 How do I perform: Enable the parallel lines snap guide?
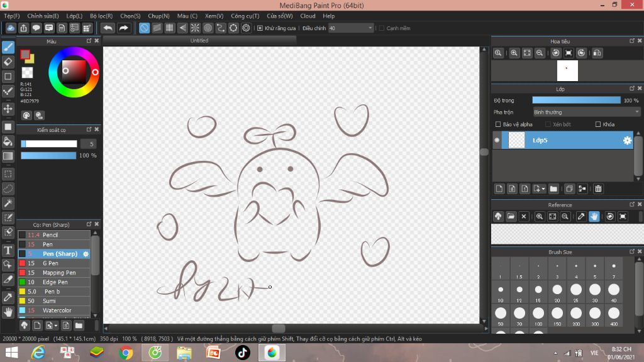157,28
